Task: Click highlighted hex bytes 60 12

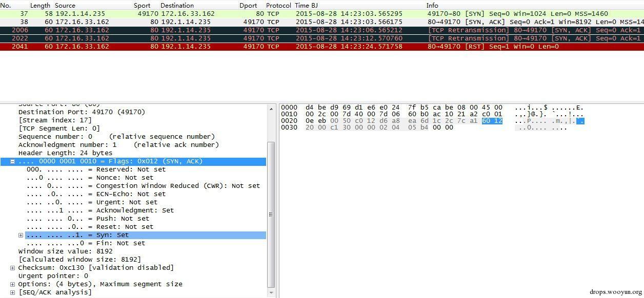Action: coord(492,121)
